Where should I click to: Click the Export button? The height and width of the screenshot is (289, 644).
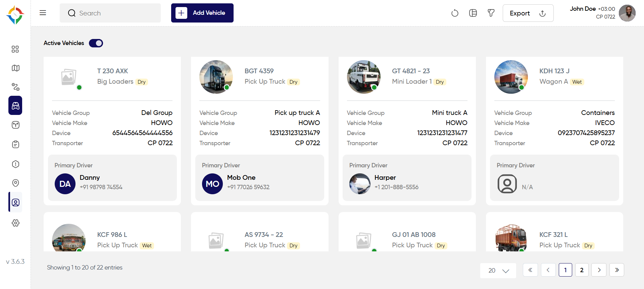click(x=528, y=13)
